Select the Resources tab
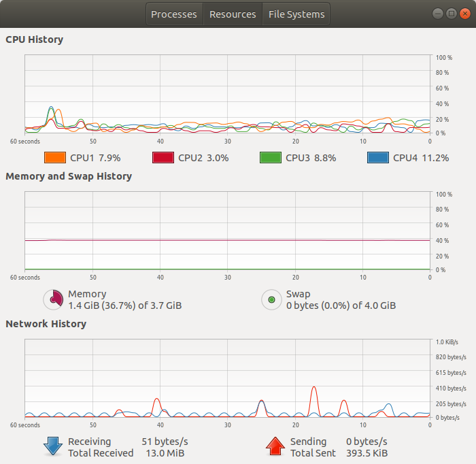 233,14
